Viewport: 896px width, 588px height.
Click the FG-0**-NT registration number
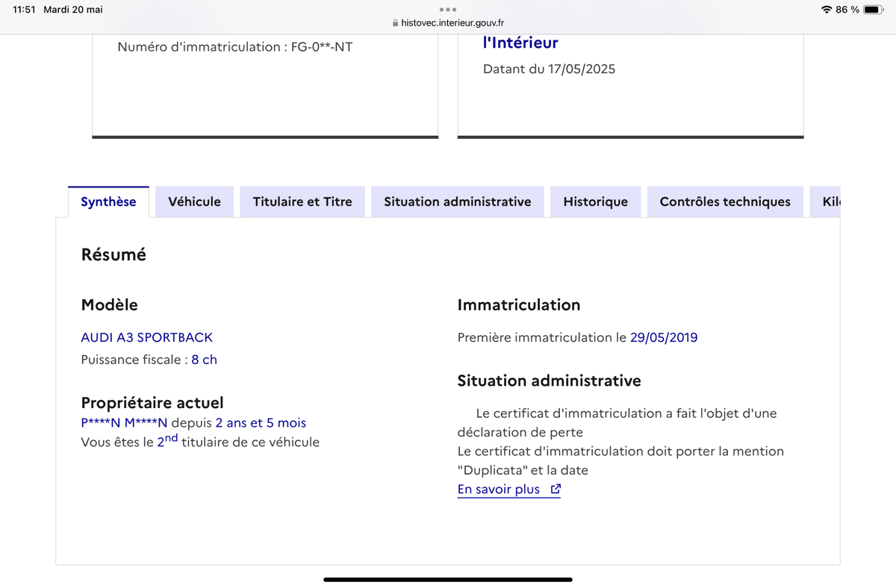322,47
